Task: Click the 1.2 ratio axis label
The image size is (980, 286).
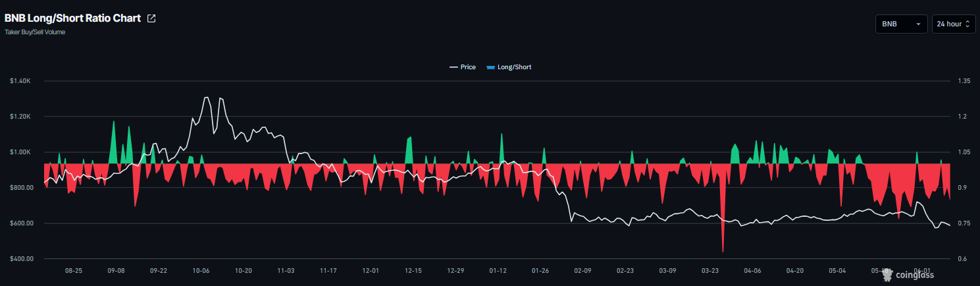Action: 962,117
